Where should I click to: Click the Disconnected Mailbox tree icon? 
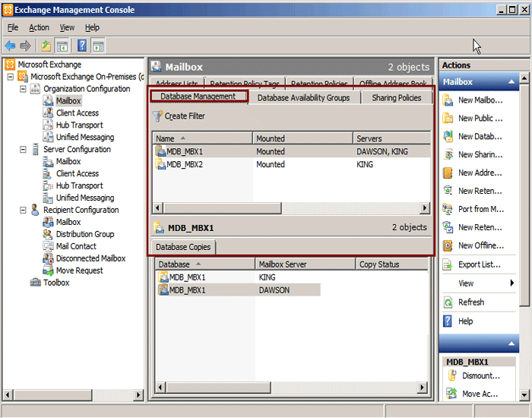pyautogui.click(x=48, y=258)
